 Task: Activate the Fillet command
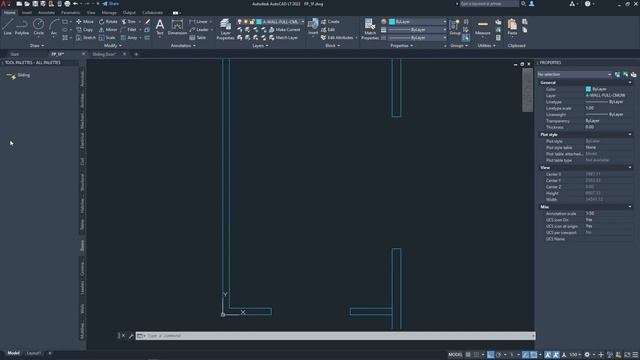click(129, 30)
